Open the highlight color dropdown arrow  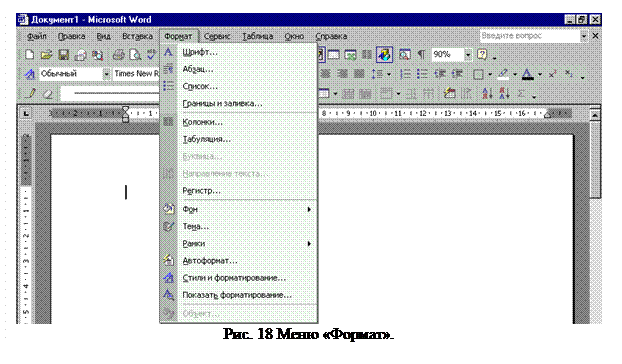(515, 74)
